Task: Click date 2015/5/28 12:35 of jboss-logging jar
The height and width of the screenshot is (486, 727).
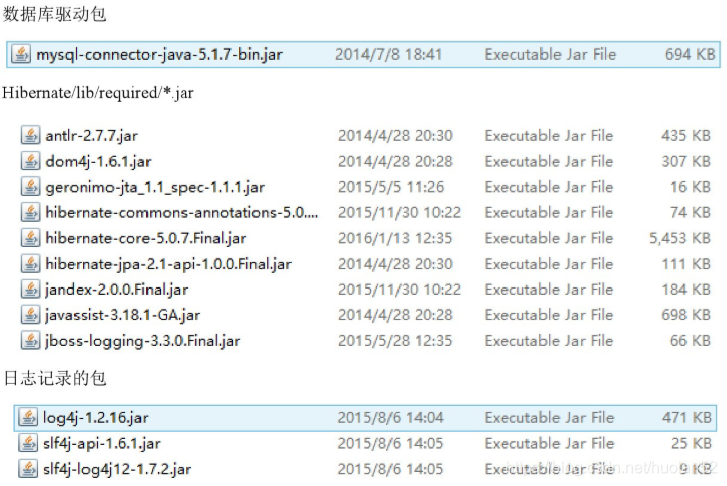Action: click(395, 341)
